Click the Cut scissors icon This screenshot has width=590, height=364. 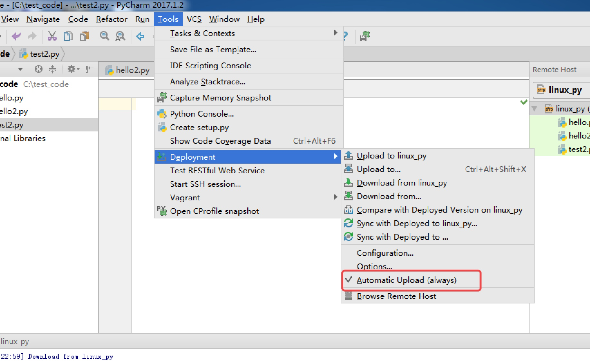click(52, 36)
